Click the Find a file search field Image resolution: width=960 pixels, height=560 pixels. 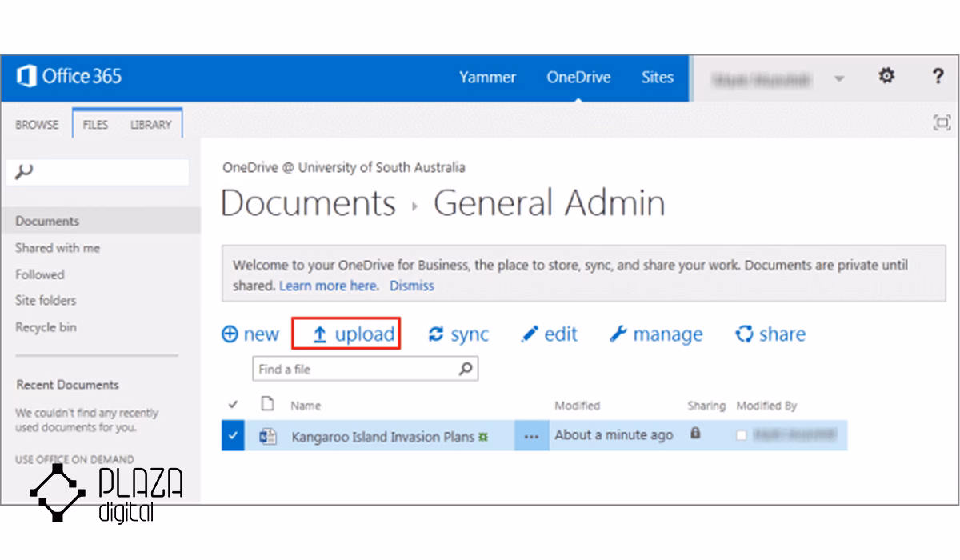tap(365, 369)
